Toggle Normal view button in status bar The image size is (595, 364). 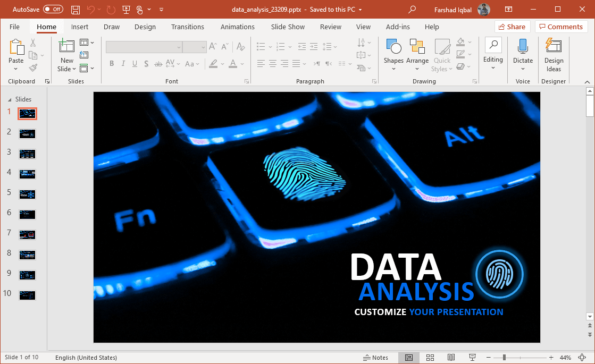pyautogui.click(x=409, y=358)
